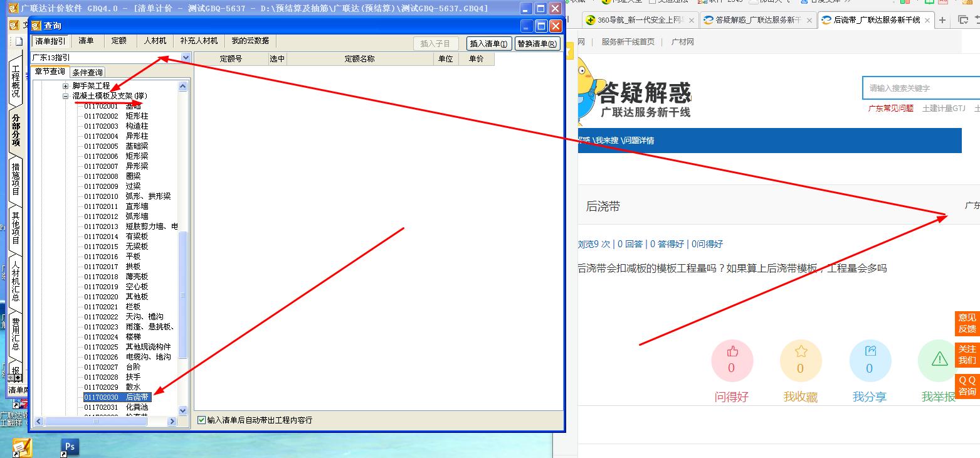This screenshot has width=980, height=458.
Task: Select tree item 011702024 楼梯
Action: click(x=112, y=337)
